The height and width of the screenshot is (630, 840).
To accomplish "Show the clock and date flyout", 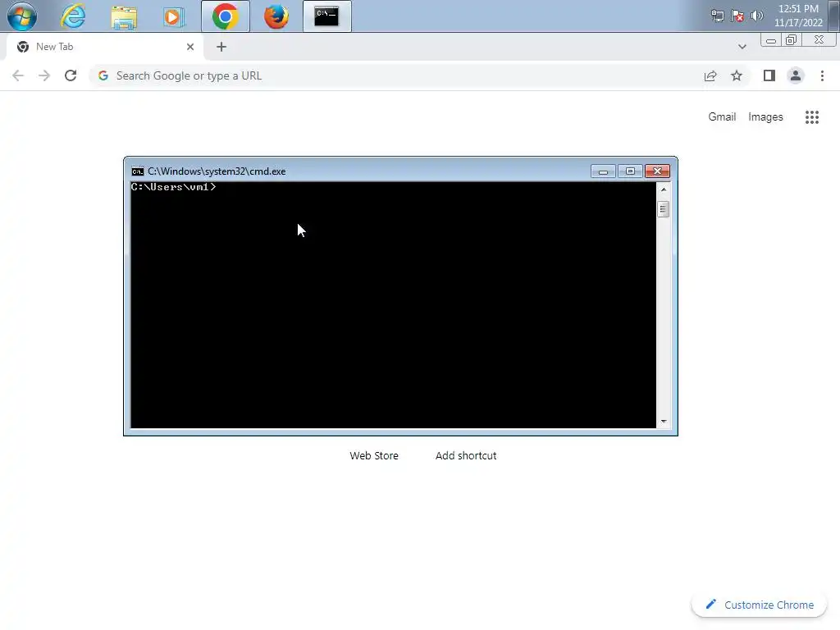I will 798,16.
